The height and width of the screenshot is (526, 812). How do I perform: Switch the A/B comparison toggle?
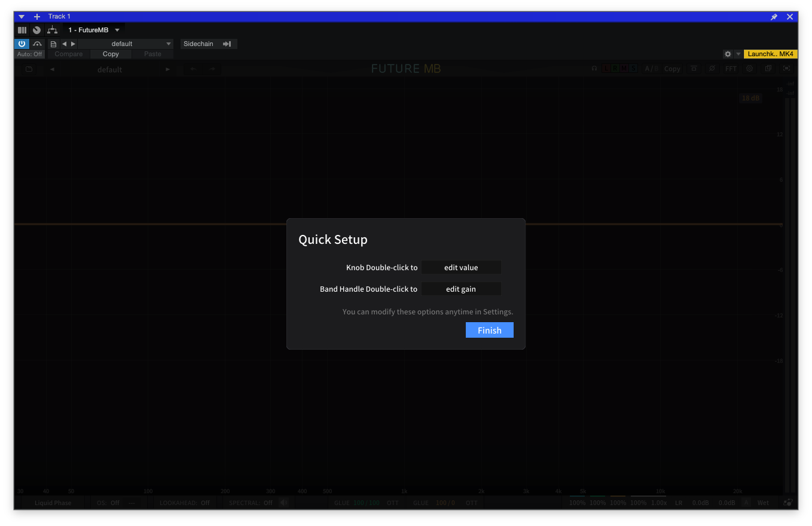[x=652, y=69]
